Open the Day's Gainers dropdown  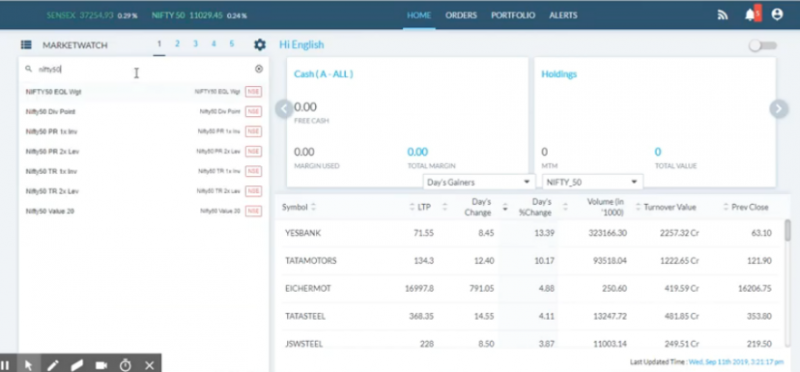[479, 182]
